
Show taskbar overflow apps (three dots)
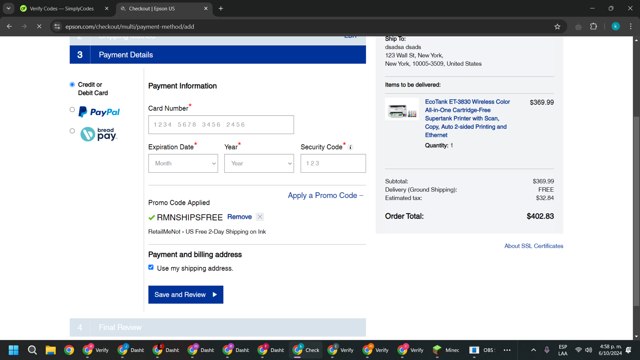click(507, 350)
